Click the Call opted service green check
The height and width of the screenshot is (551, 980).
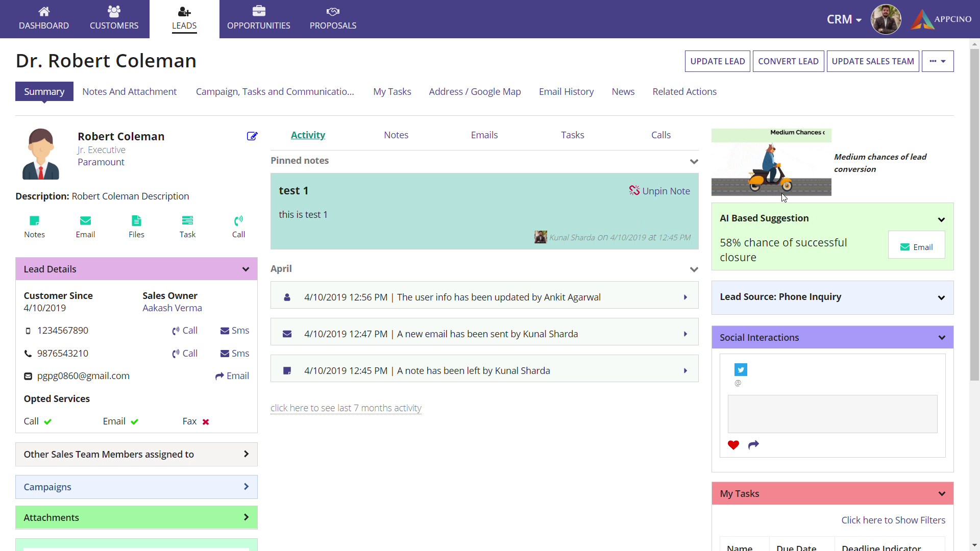[x=48, y=422]
